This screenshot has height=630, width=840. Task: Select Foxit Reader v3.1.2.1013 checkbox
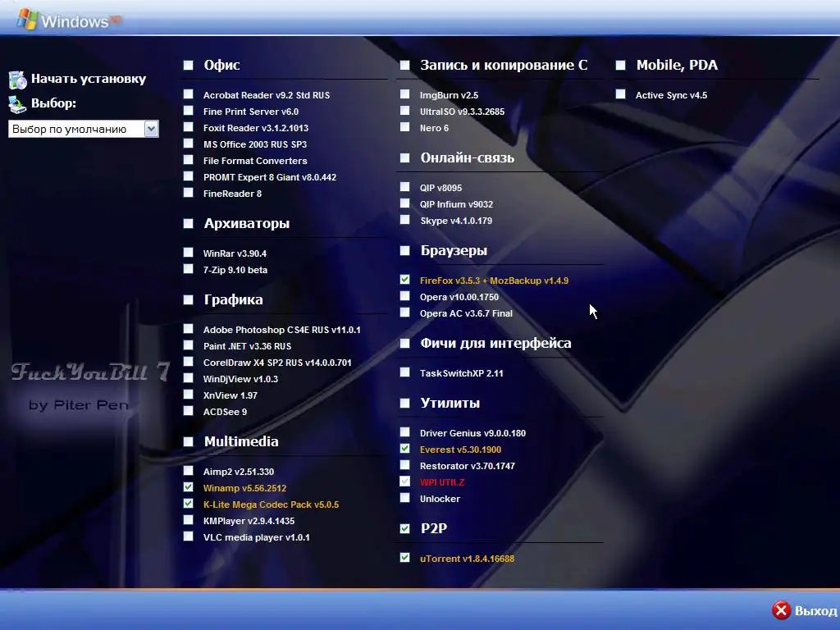click(188, 127)
